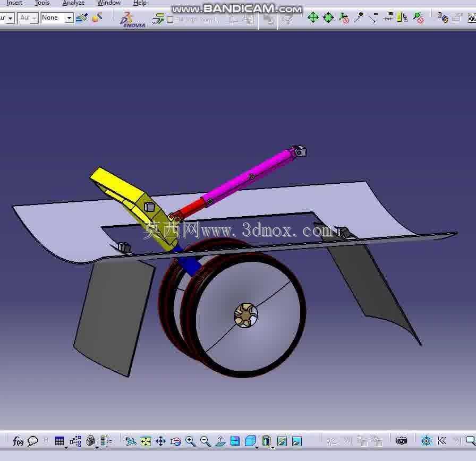Click the double left chevron icon

click(x=441, y=441)
